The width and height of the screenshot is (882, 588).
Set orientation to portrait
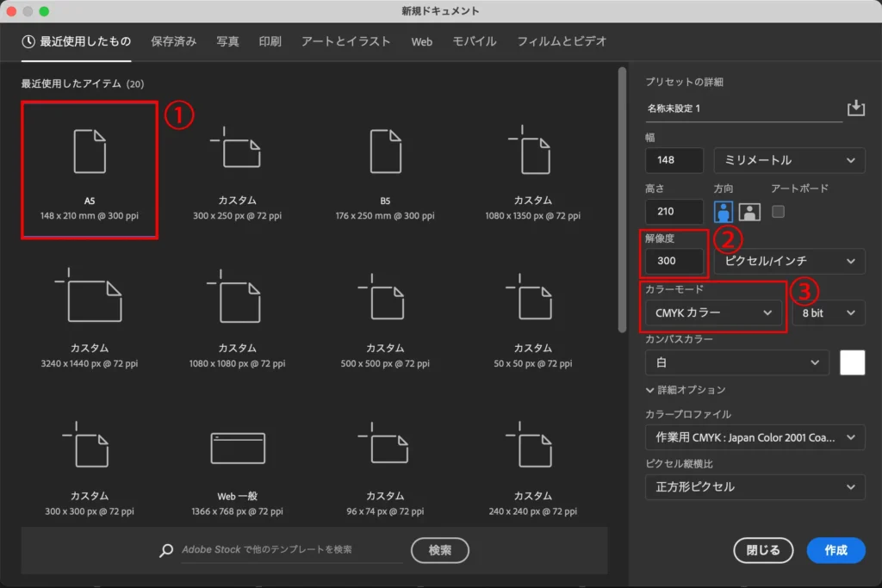[x=724, y=212]
